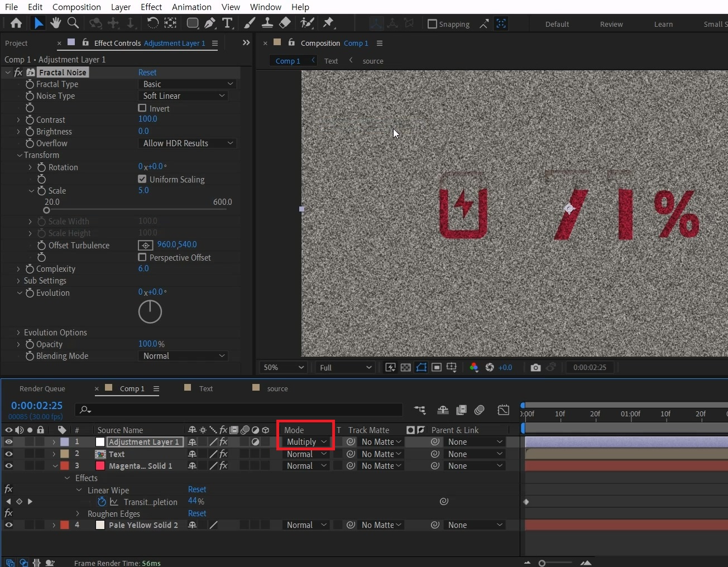Select the Rotation tool
This screenshot has width=728, height=567.
tap(152, 23)
